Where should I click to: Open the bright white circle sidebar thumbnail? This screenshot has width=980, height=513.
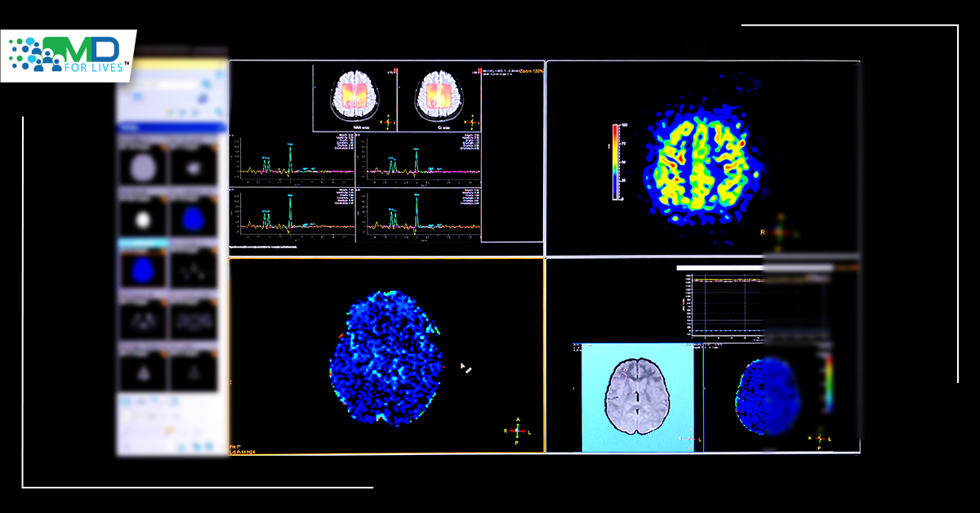click(142, 218)
